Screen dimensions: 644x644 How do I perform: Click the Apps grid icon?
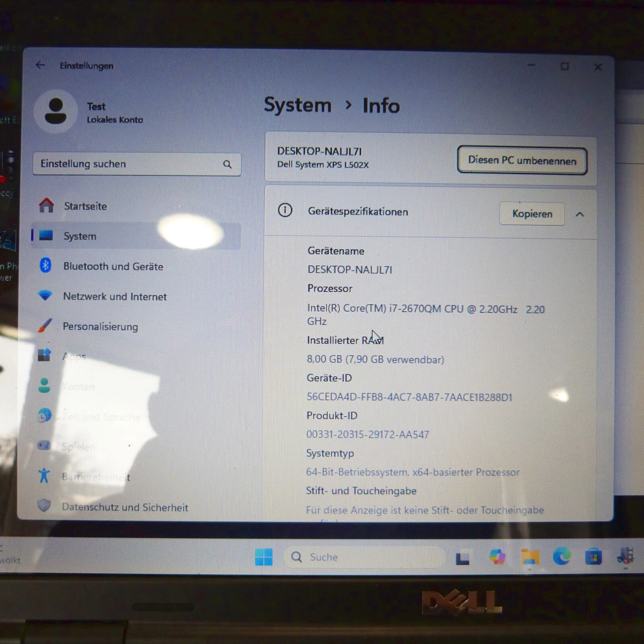(x=44, y=355)
